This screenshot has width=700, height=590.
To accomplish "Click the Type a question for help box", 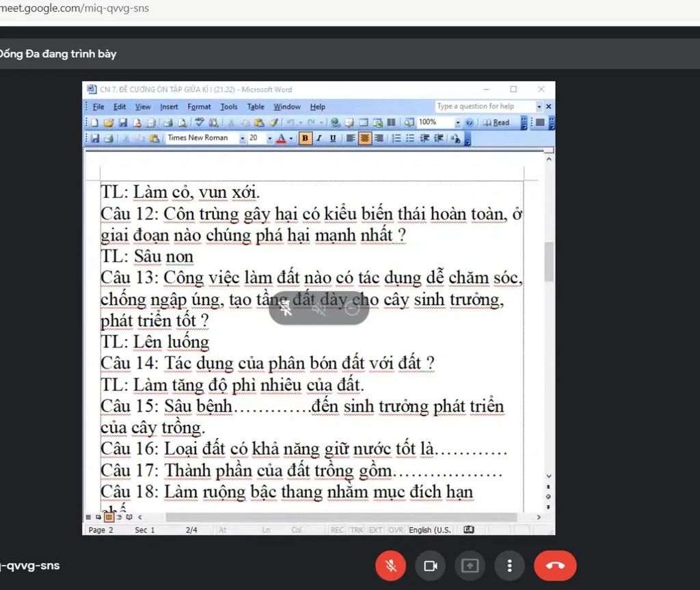I will click(x=486, y=106).
